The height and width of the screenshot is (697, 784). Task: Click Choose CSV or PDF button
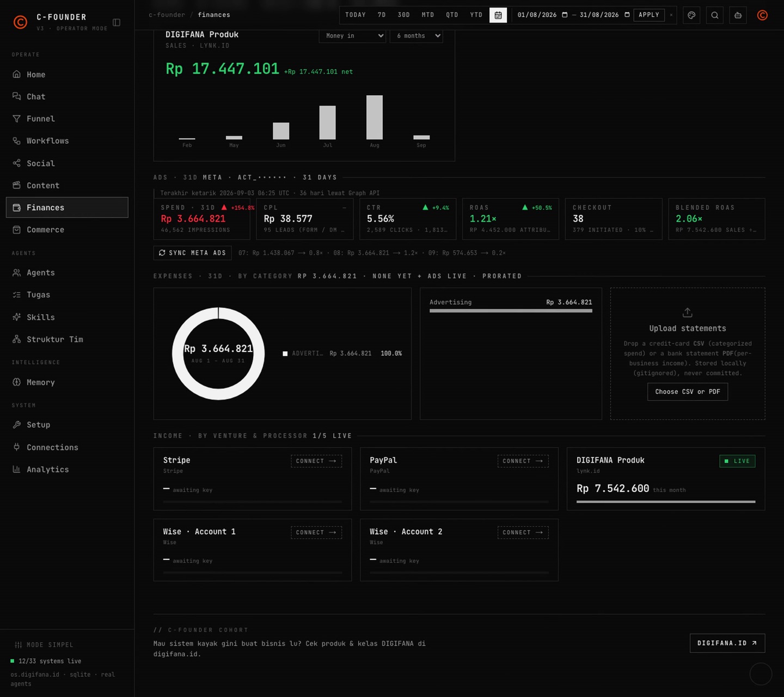coord(688,392)
